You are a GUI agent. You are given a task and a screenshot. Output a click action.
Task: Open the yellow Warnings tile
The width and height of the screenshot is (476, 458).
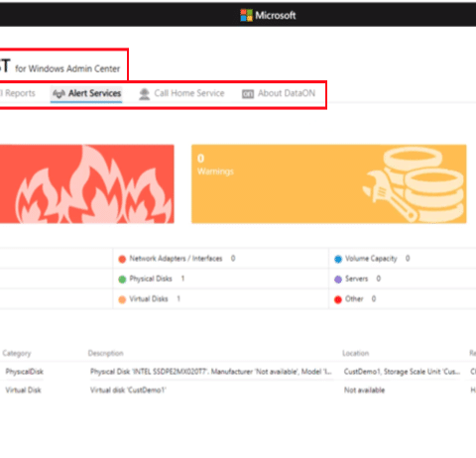pyautogui.click(x=329, y=183)
